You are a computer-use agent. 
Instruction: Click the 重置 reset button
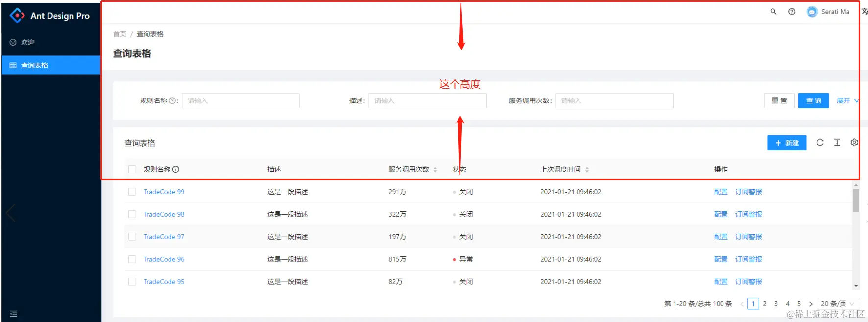[x=779, y=101]
